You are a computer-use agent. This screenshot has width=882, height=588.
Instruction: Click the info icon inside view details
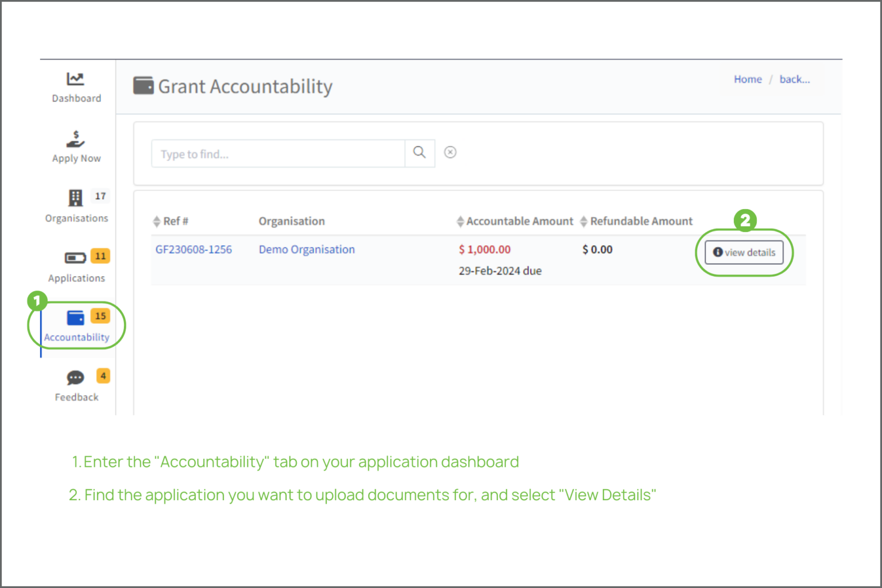point(717,252)
